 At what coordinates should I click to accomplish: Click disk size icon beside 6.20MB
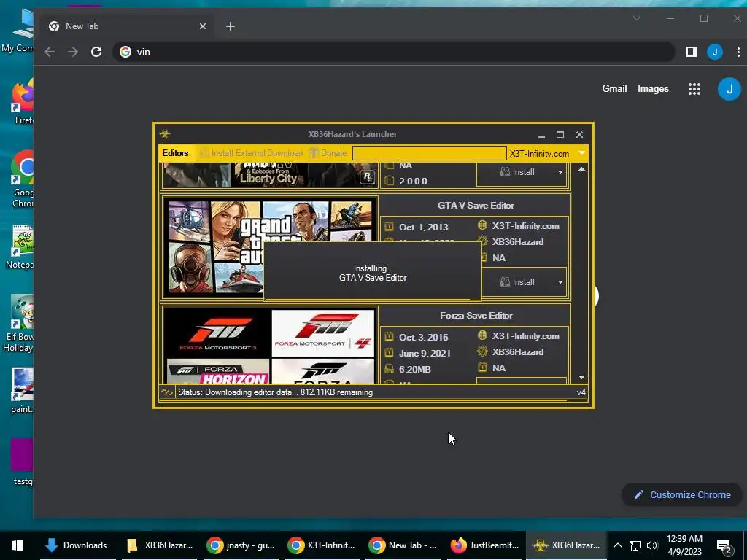pyautogui.click(x=390, y=368)
